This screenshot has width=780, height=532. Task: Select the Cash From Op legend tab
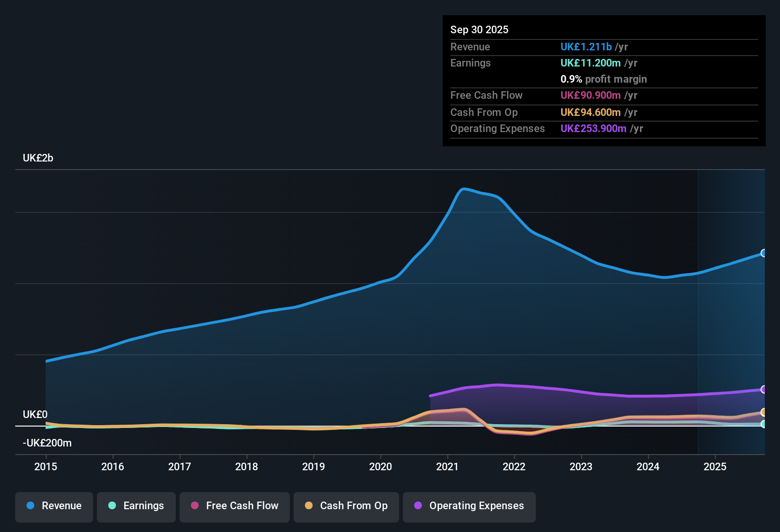[346, 506]
